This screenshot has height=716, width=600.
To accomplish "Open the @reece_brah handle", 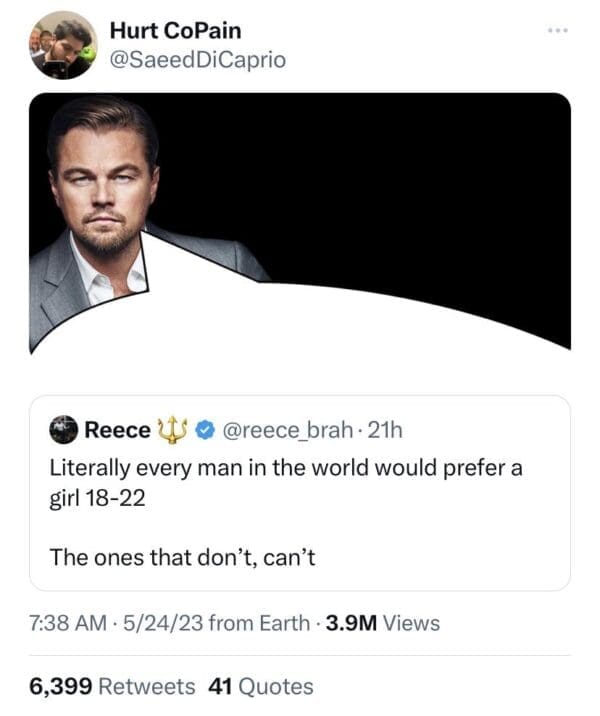I will 283,431.
